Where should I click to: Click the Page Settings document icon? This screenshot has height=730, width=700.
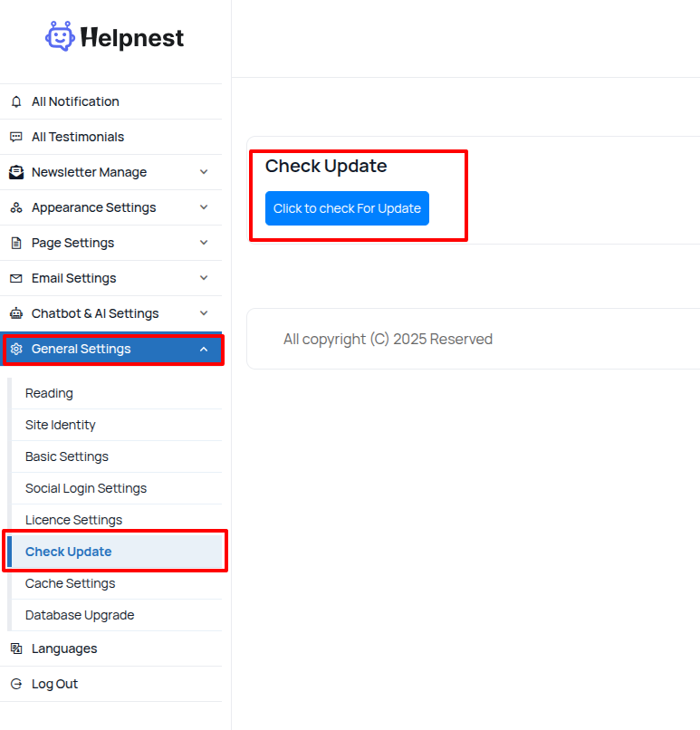tap(16, 243)
